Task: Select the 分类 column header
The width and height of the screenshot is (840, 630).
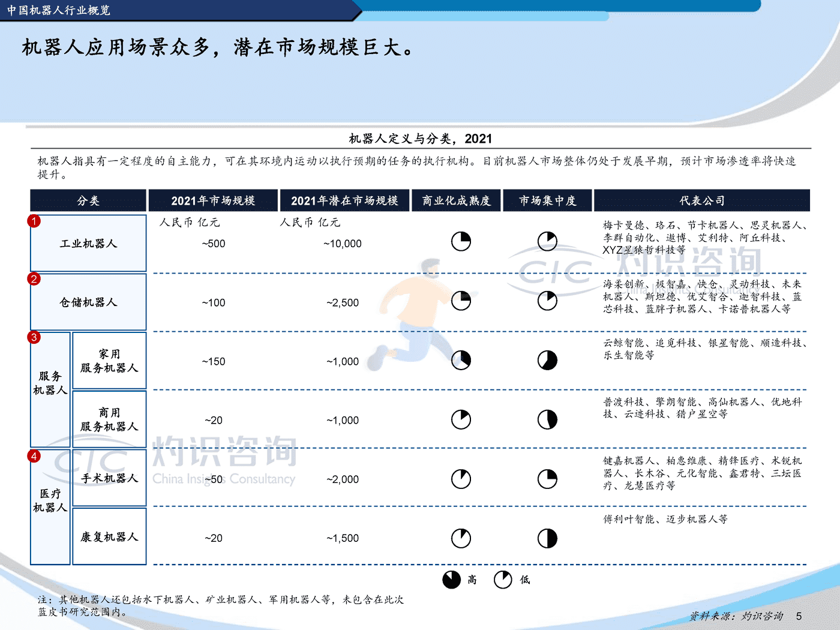Action: (x=88, y=200)
